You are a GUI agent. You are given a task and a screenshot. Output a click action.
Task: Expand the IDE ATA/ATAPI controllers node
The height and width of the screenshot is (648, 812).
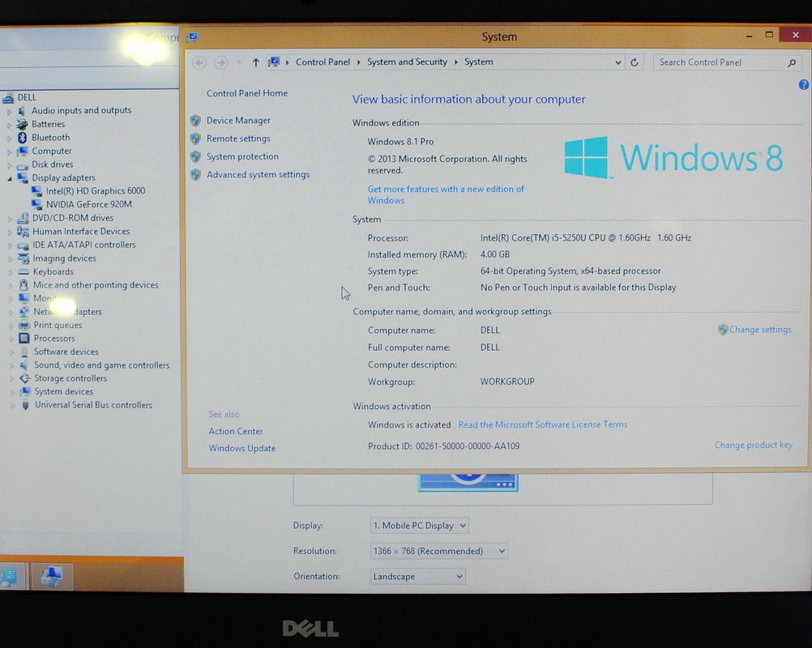(x=10, y=246)
